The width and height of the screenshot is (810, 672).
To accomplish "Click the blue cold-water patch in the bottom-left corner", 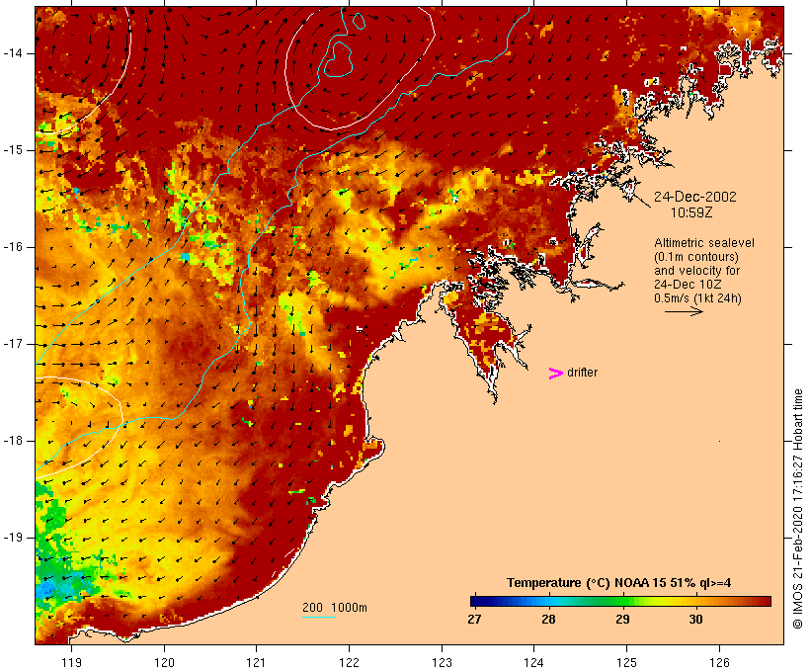I will [52, 588].
